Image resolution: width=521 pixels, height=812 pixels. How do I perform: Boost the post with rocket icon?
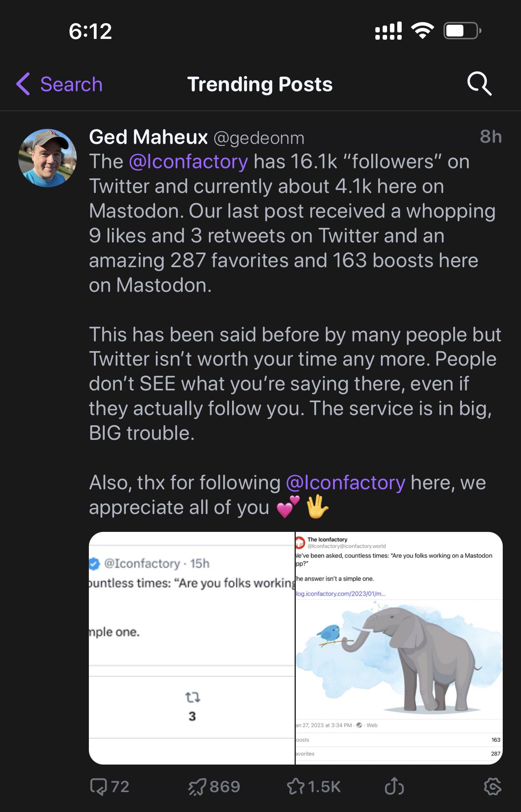point(198,787)
